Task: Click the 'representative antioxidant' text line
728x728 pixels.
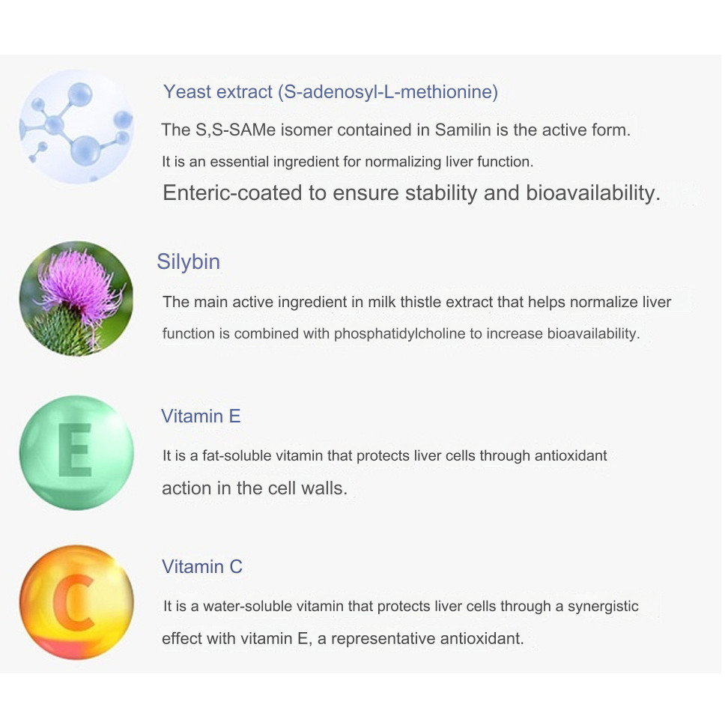Action: click(342, 639)
